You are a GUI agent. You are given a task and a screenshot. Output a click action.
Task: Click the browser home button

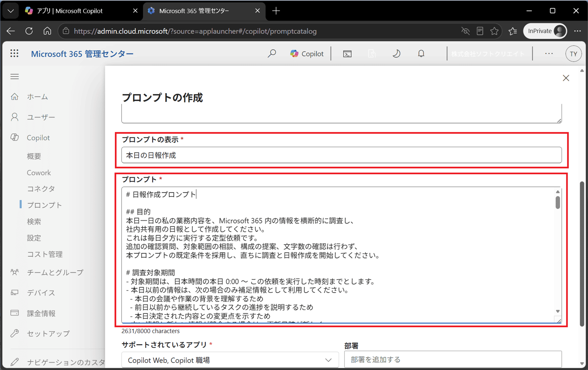(x=47, y=31)
